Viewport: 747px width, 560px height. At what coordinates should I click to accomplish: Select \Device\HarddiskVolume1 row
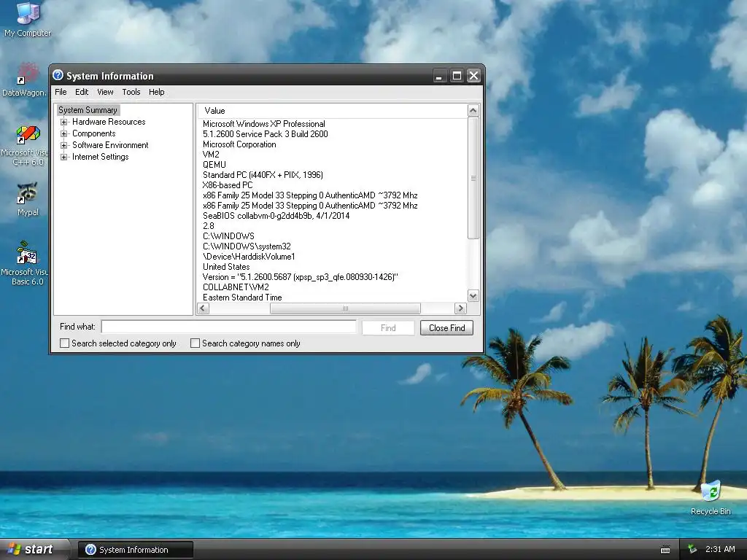249,257
